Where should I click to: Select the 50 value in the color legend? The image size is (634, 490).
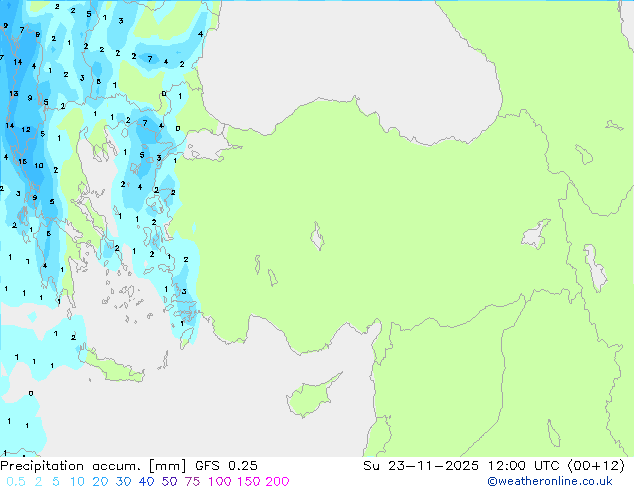[x=169, y=482]
